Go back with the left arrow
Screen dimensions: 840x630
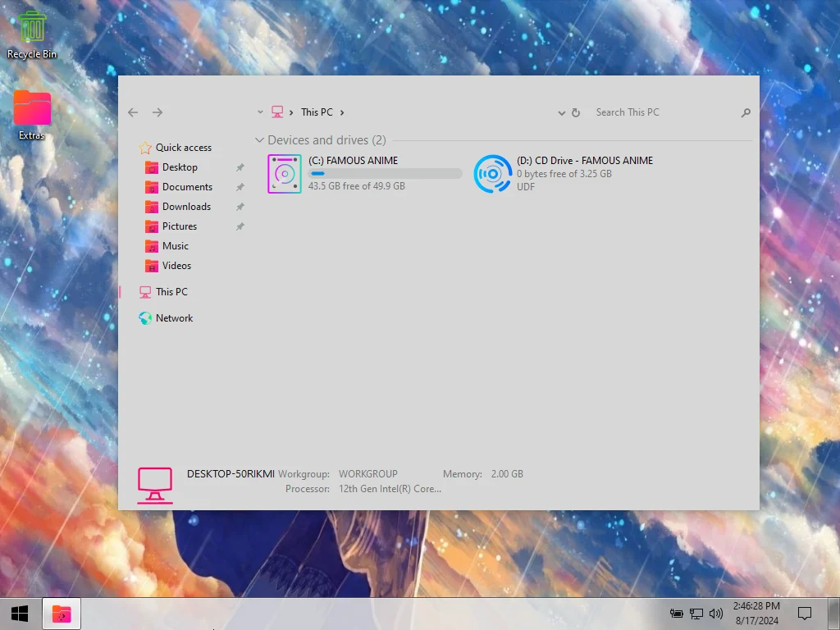click(133, 112)
